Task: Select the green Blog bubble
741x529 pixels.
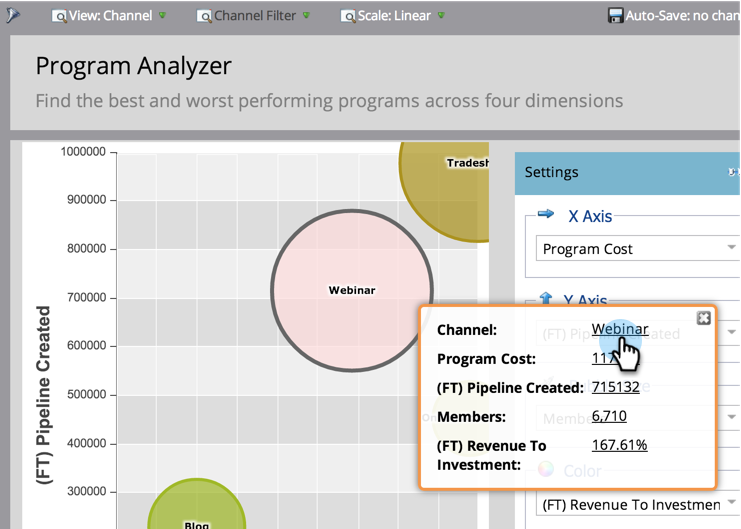Action: click(x=197, y=504)
